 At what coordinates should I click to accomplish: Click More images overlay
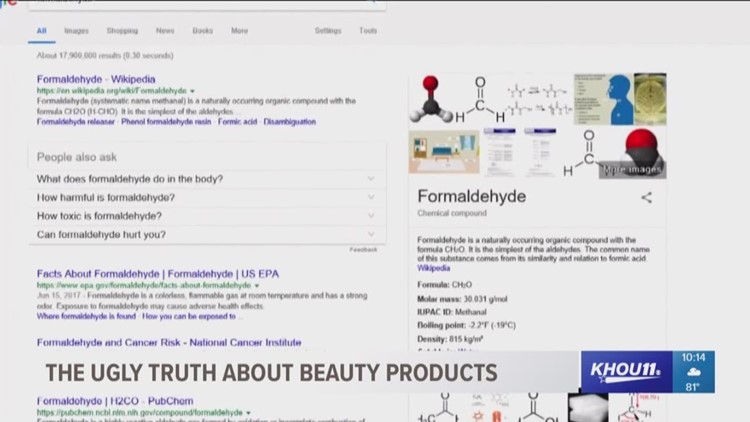tap(632, 169)
